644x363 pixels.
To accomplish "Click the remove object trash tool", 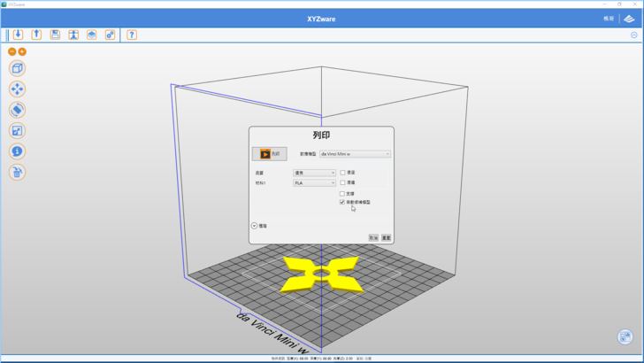I will [18, 173].
